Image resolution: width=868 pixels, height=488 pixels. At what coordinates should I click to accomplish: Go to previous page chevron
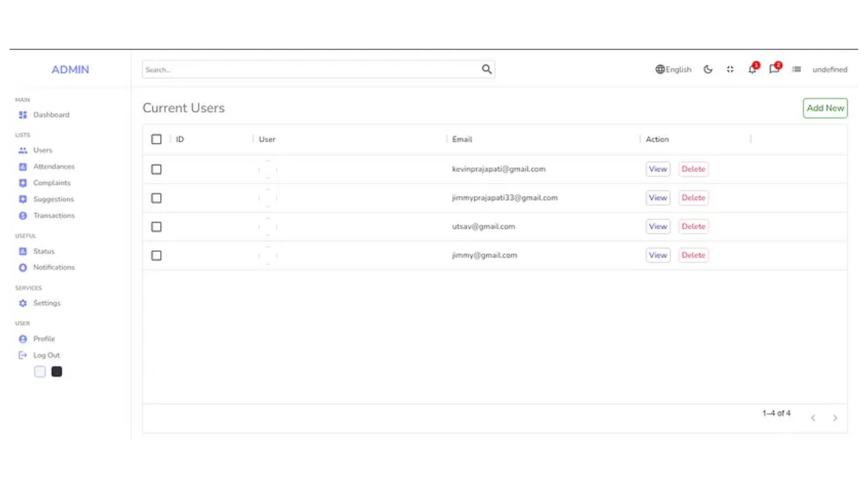[813, 418]
